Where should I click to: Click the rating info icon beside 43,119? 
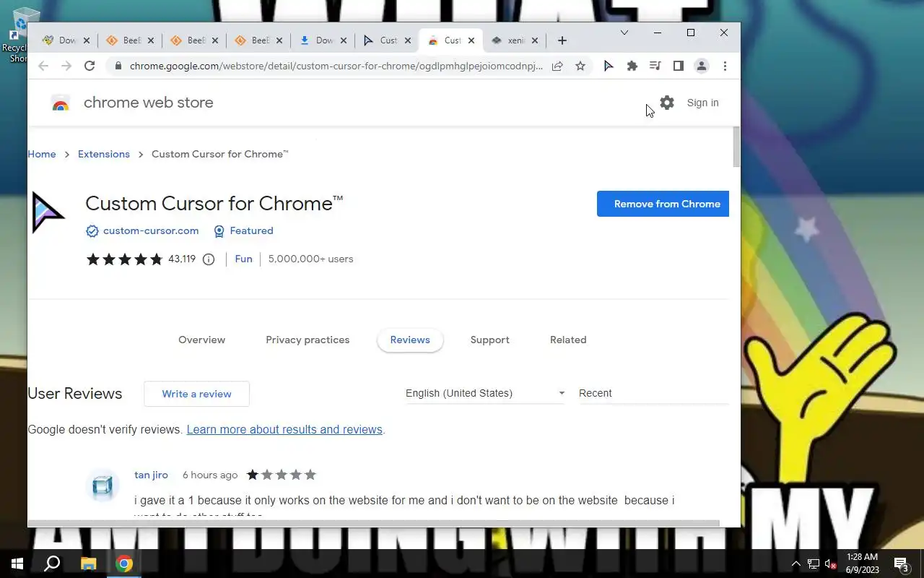[209, 259]
